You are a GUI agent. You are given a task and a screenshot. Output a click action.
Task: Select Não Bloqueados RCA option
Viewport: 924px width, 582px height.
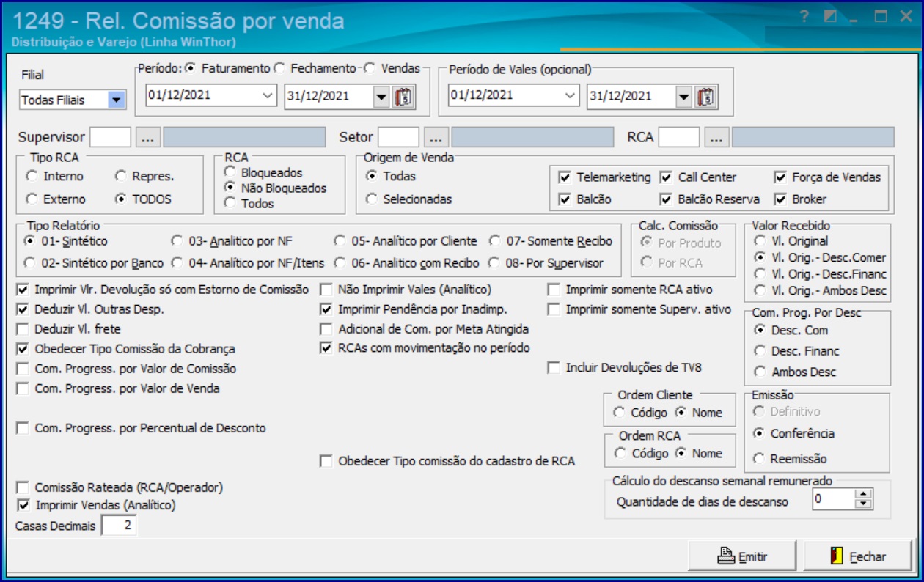276,188
